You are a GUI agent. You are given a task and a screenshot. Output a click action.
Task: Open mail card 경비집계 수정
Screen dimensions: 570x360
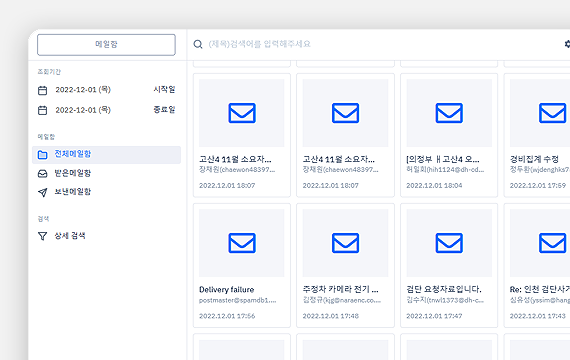537,135
